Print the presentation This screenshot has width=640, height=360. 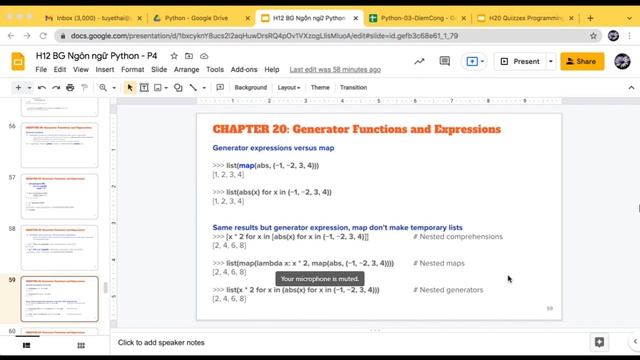pos(70,87)
